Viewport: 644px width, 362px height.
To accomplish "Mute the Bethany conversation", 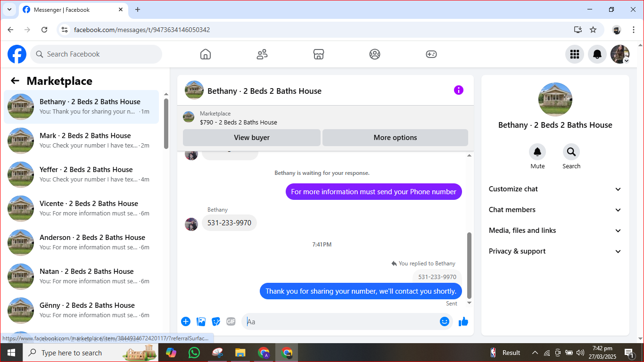I will [537, 152].
